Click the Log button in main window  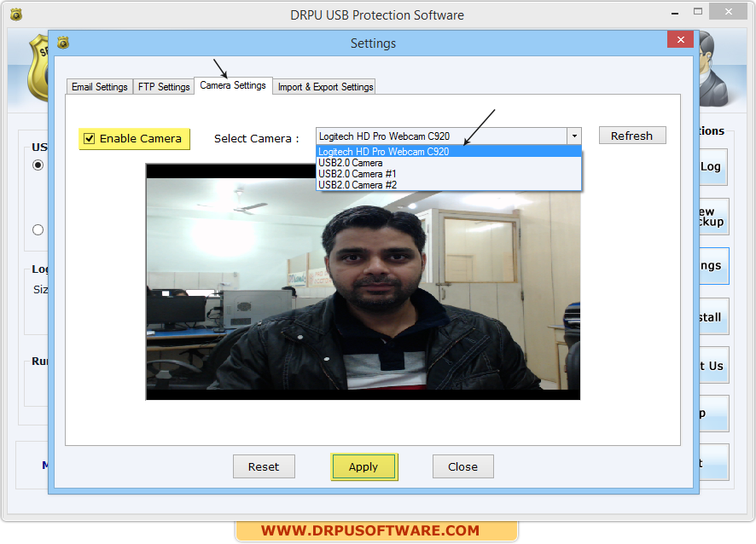pyautogui.click(x=713, y=167)
